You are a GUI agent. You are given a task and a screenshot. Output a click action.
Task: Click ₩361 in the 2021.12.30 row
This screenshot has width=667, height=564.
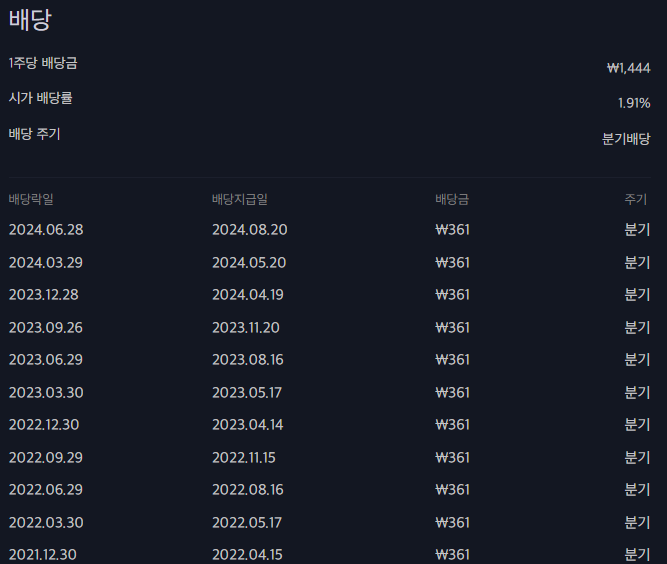click(x=453, y=555)
